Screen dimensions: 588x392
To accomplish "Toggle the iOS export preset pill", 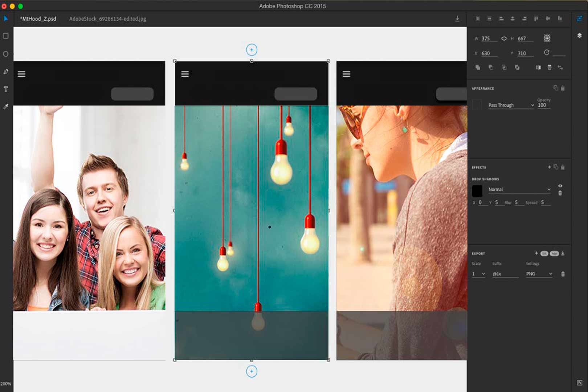I will point(544,254).
